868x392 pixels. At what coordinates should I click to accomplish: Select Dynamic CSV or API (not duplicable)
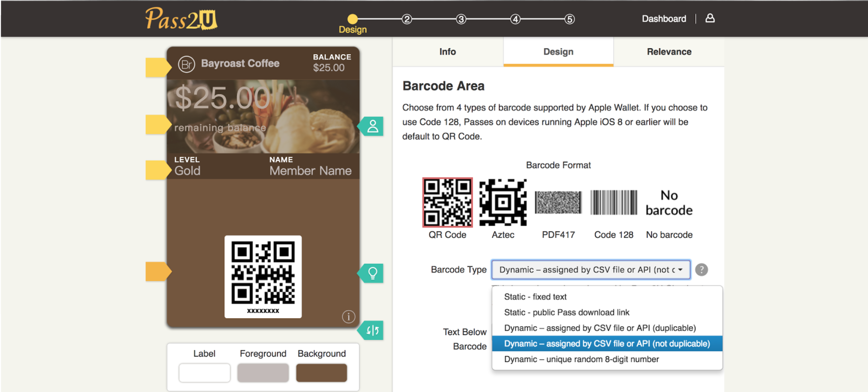click(x=607, y=344)
